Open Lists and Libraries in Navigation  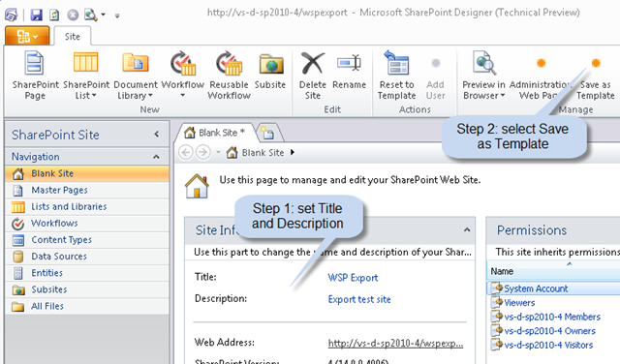[x=87, y=207]
